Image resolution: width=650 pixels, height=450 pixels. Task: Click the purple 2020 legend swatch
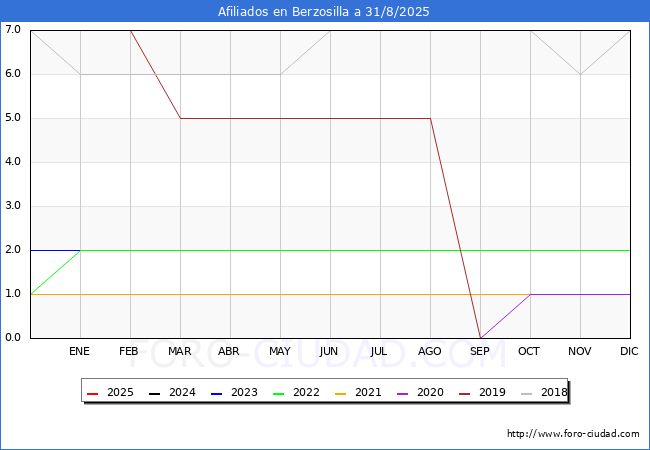coord(403,393)
